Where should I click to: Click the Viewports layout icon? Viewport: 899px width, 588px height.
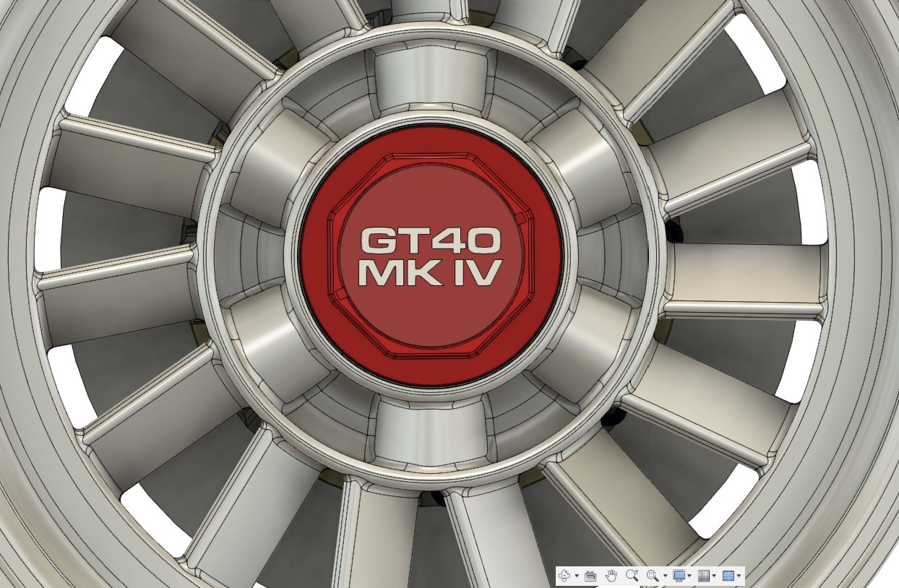tap(728, 576)
